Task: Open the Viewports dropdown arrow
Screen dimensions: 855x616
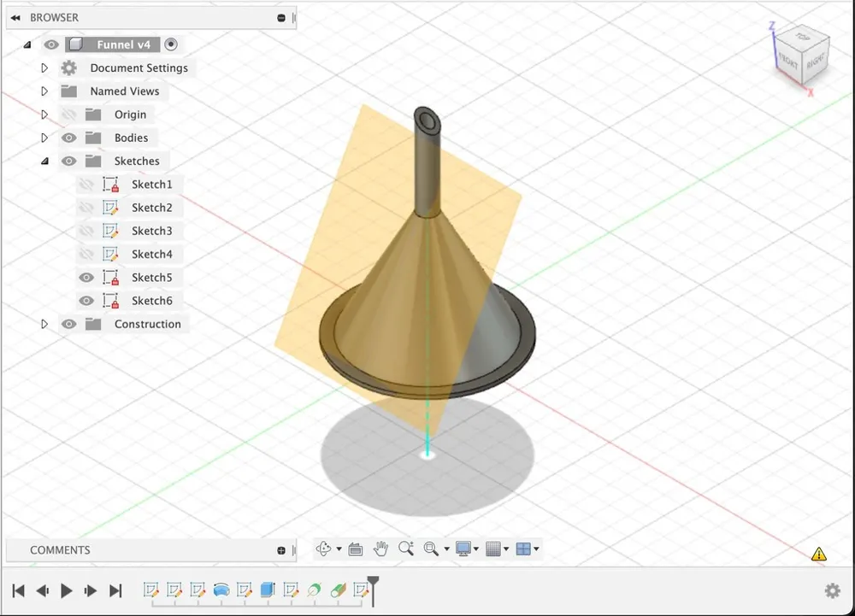Action: tap(537, 549)
